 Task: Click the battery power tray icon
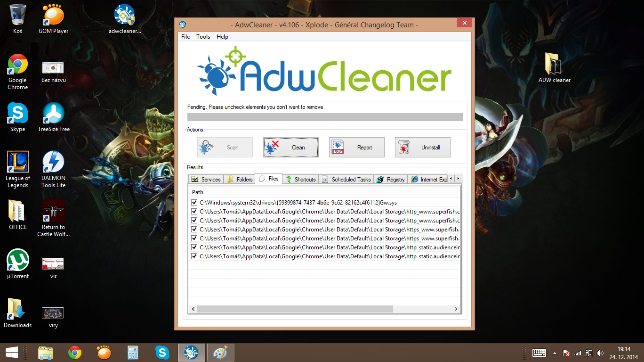click(589, 353)
